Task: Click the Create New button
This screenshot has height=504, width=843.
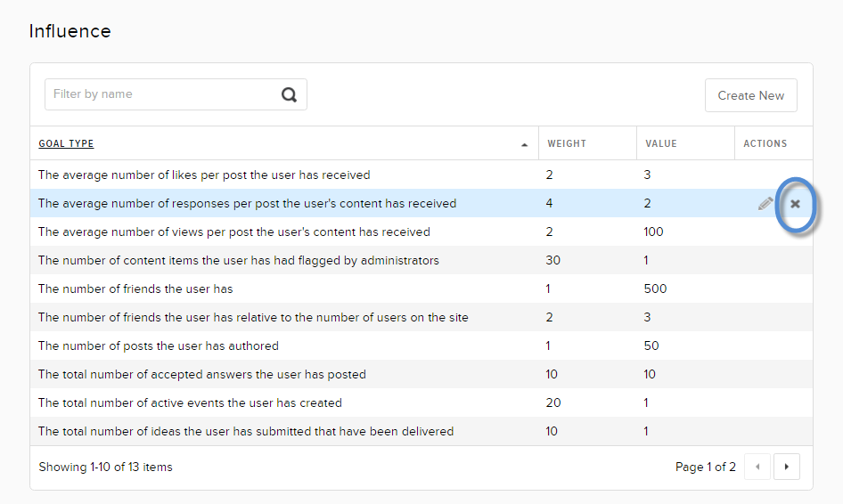Action: tap(750, 95)
